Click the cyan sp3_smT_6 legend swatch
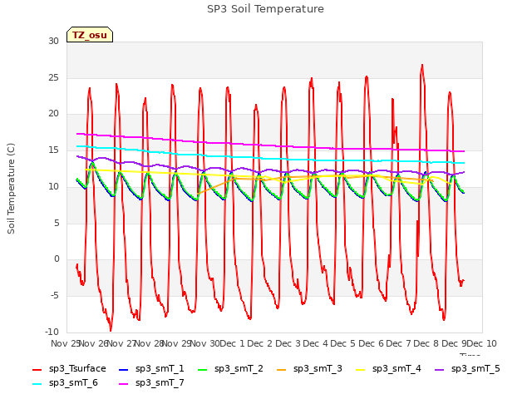The width and height of the screenshot is (532, 399). [37, 384]
